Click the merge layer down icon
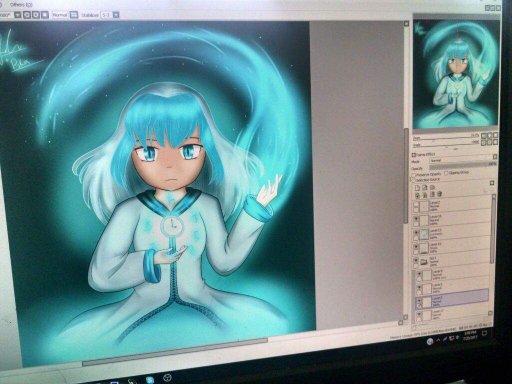Screen dimensions: 512x384 [x=425, y=195]
